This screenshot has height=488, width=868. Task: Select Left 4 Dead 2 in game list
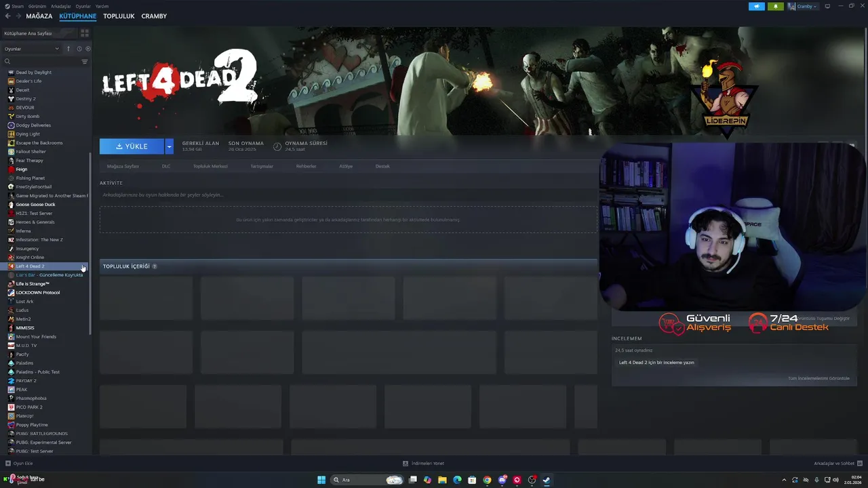pos(46,266)
